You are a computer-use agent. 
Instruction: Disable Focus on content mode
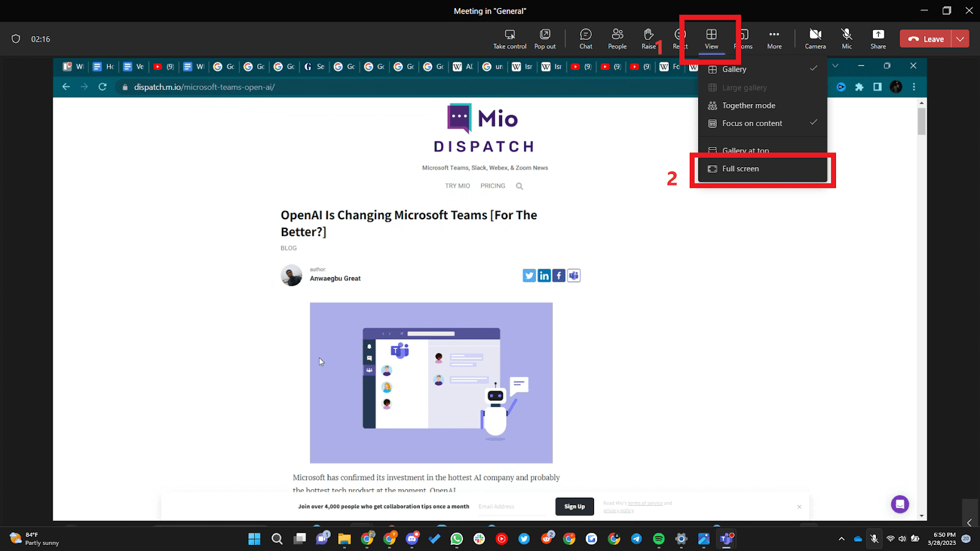point(752,123)
